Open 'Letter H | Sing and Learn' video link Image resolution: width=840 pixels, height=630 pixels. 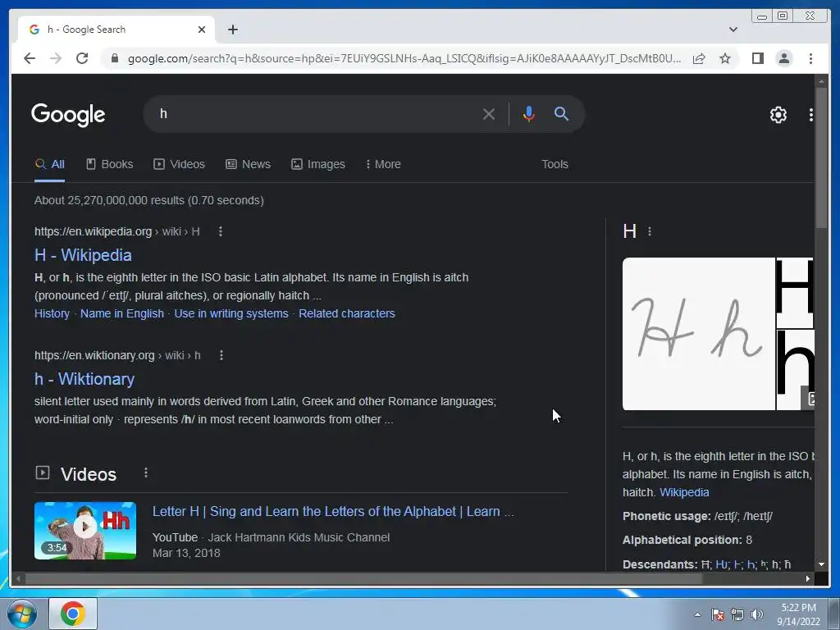point(333,512)
